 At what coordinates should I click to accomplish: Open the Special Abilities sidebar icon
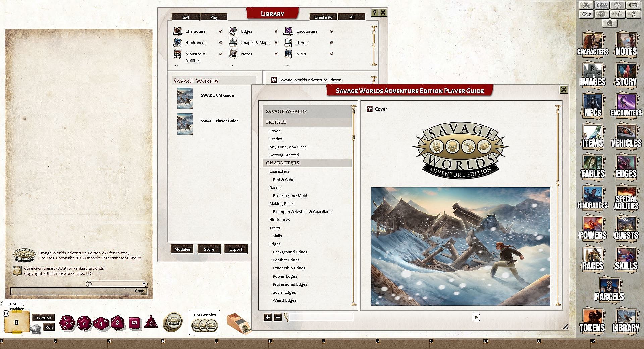pyautogui.click(x=626, y=198)
